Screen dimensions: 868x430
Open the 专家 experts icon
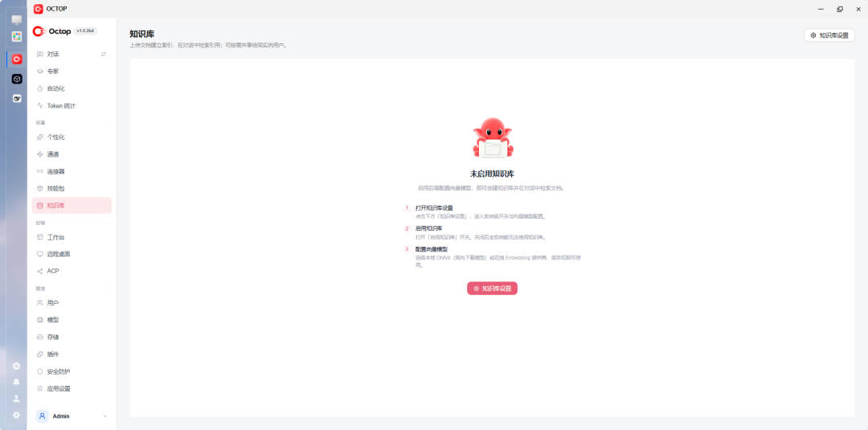(40, 72)
